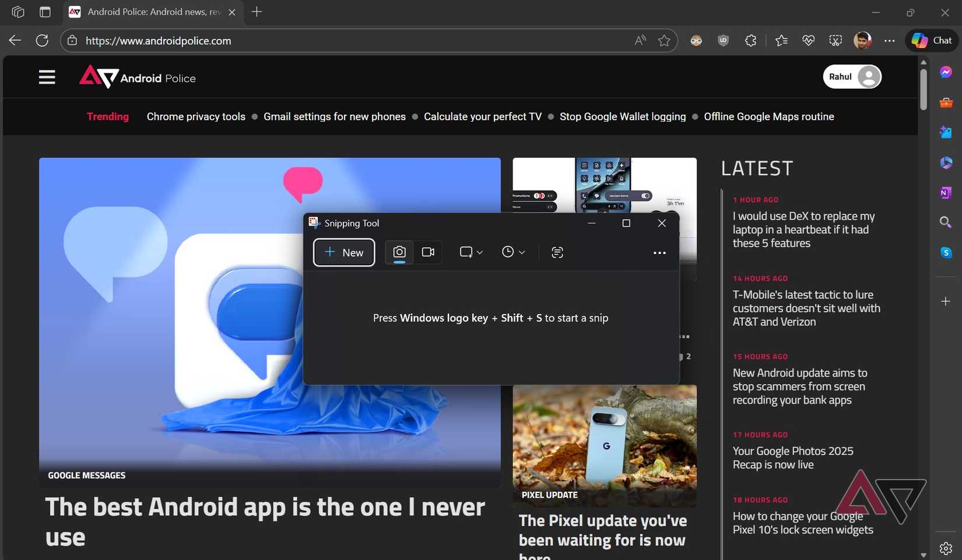Open Messenger from the Edge sidebar
This screenshot has height=560, width=962.
click(x=946, y=72)
